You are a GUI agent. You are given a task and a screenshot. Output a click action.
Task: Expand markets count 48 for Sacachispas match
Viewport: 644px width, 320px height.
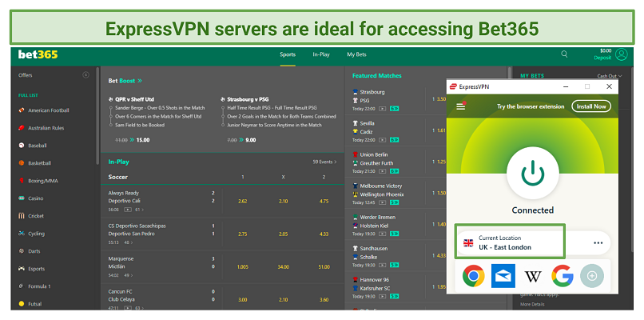tap(128, 242)
